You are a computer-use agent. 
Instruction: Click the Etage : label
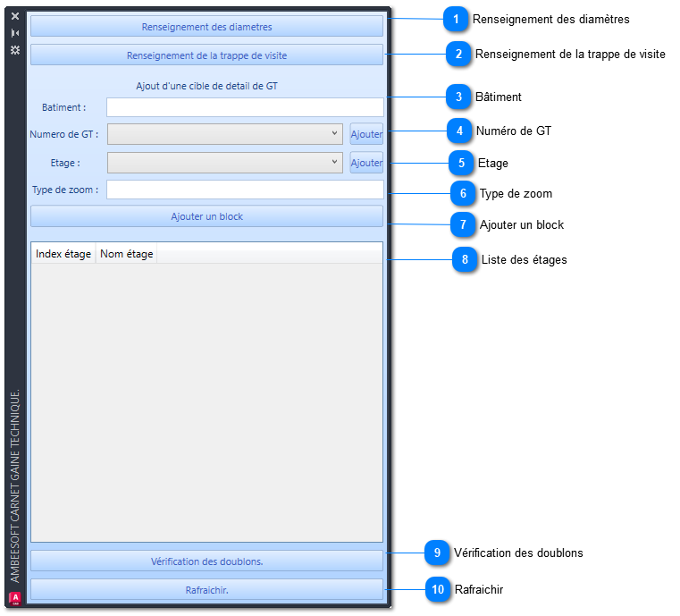click(x=65, y=163)
